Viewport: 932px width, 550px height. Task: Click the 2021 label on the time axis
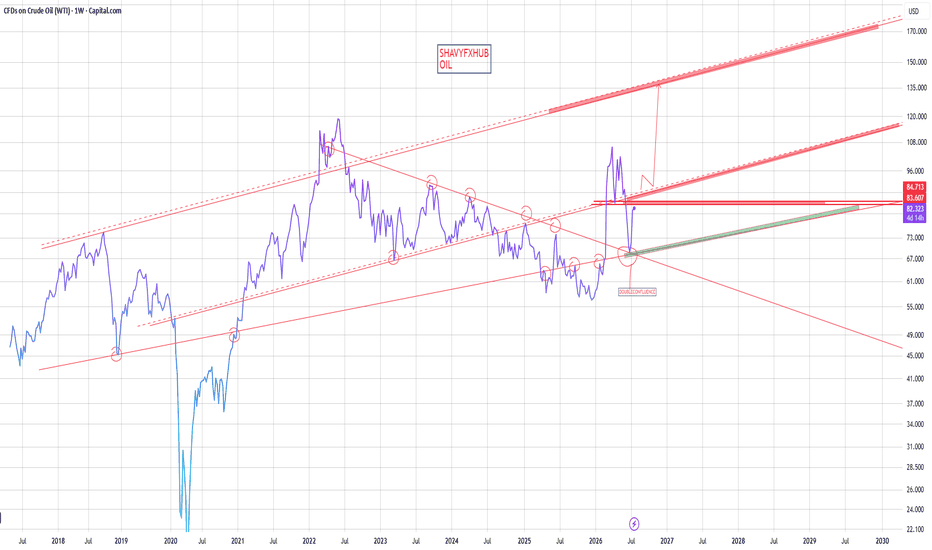point(238,542)
